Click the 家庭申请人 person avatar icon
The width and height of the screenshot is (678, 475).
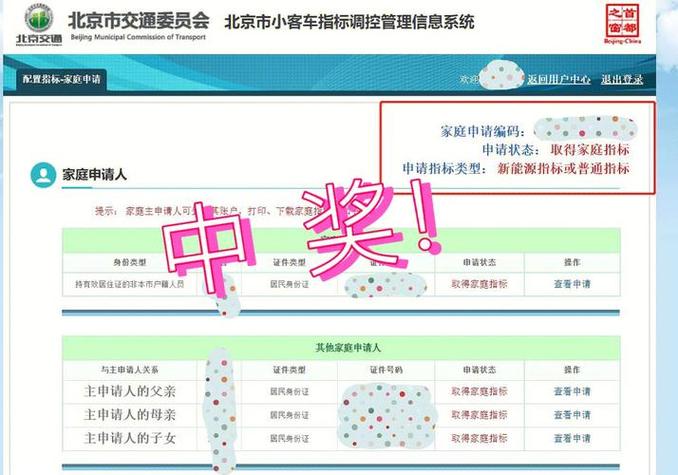coord(43,175)
